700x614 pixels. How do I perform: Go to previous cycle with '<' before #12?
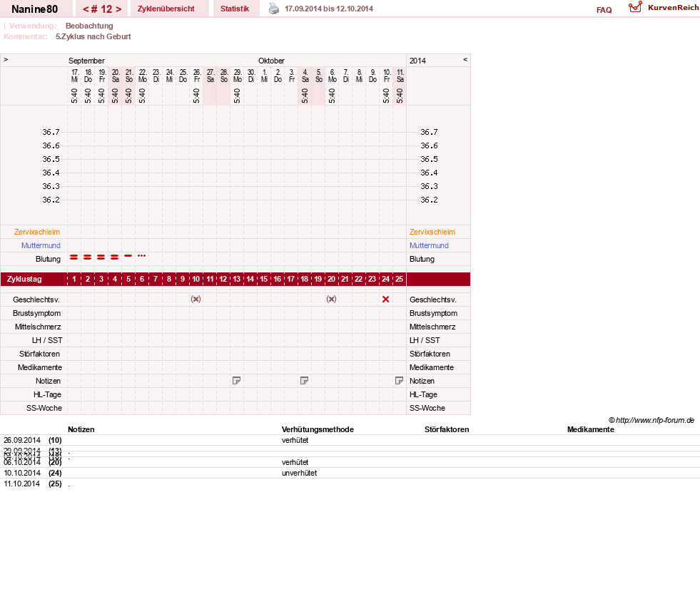click(x=86, y=9)
